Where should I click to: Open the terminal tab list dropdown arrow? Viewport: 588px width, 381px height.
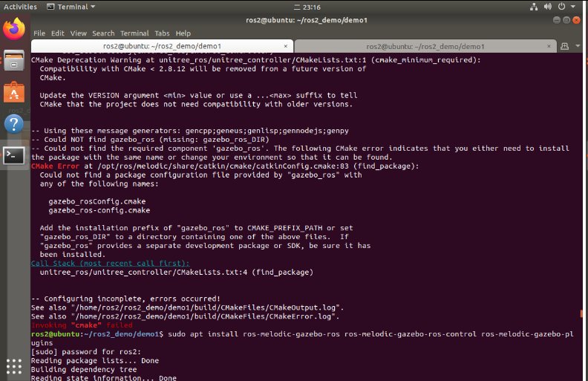(579, 46)
